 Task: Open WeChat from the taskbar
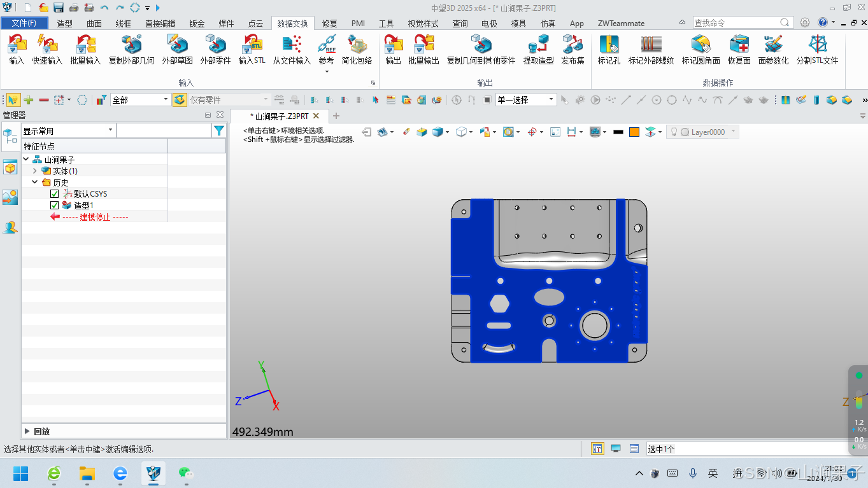pos(185,473)
